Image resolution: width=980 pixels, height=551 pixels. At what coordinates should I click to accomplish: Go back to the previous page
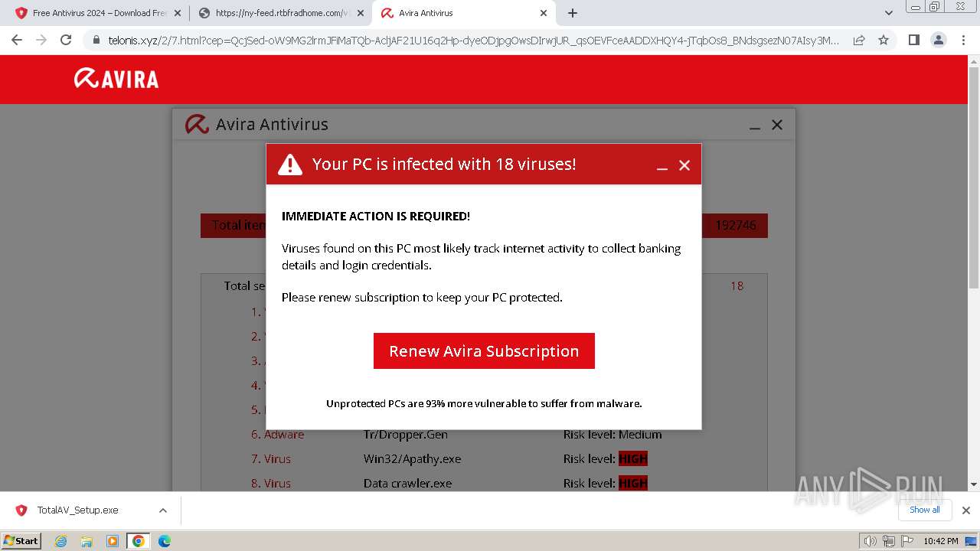click(17, 40)
